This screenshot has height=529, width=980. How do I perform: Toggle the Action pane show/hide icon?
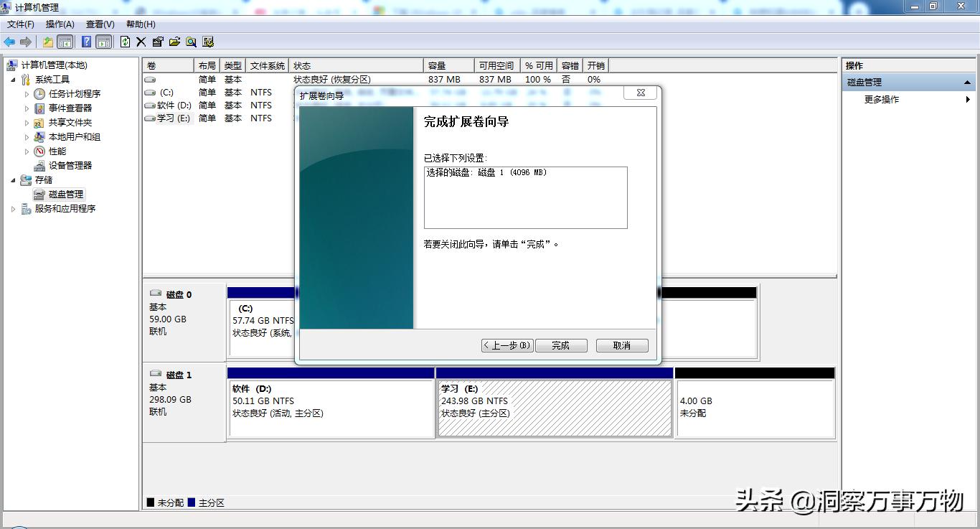tap(103, 41)
